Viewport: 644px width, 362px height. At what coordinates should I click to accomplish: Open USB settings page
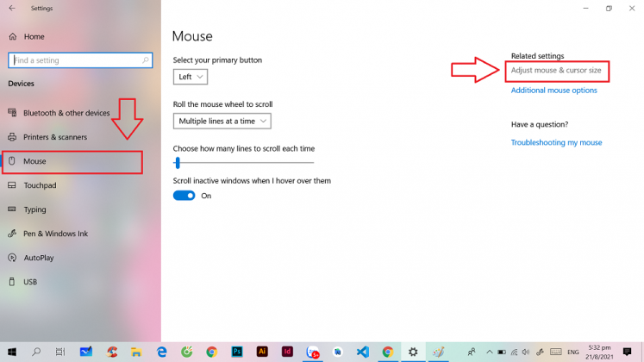(x=30, y=282)
